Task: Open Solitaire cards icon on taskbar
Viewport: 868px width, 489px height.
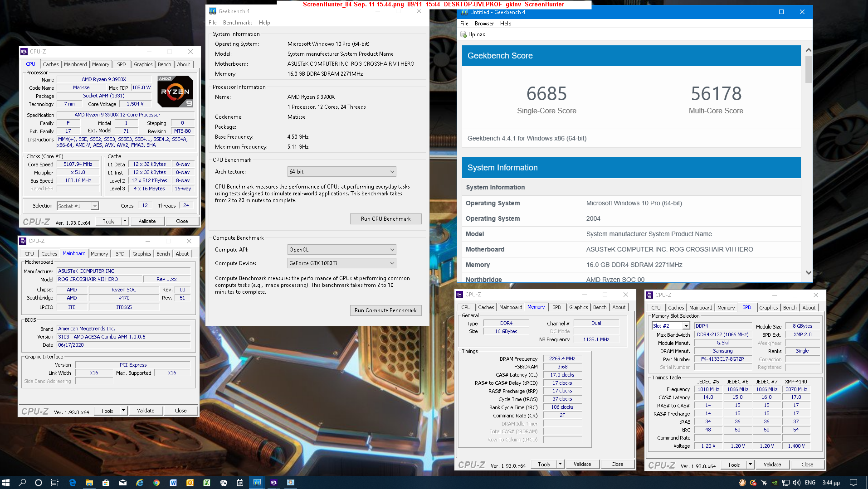Action: coord(223,483)
